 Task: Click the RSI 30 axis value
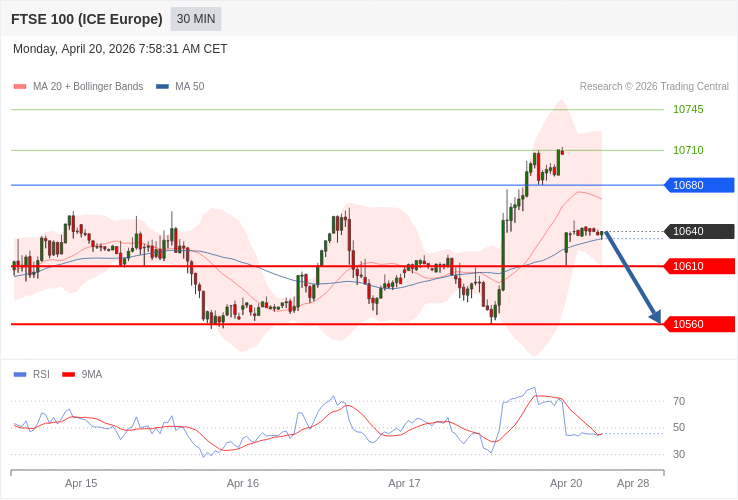pyautogui.click(x=679, y=454)
